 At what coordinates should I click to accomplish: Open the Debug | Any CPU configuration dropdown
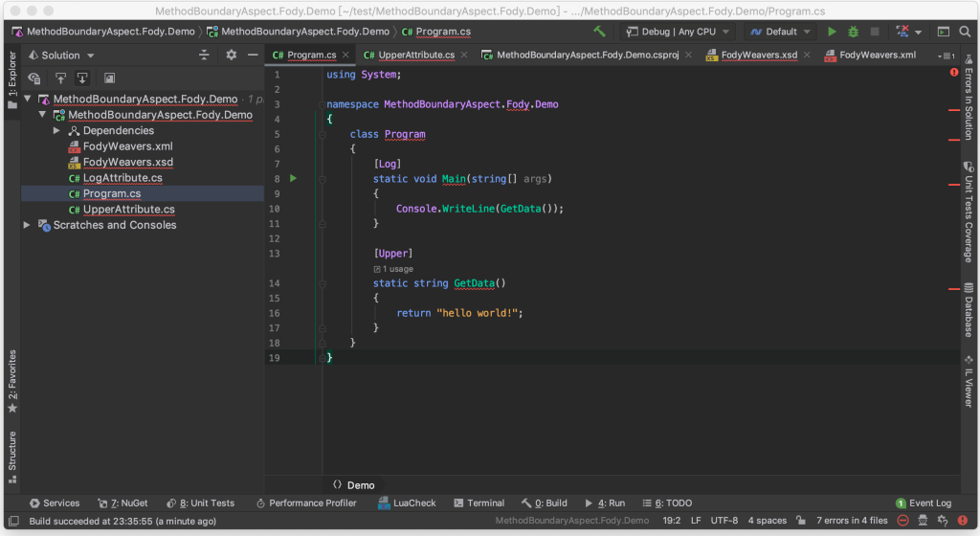click(x=678, y=32)
